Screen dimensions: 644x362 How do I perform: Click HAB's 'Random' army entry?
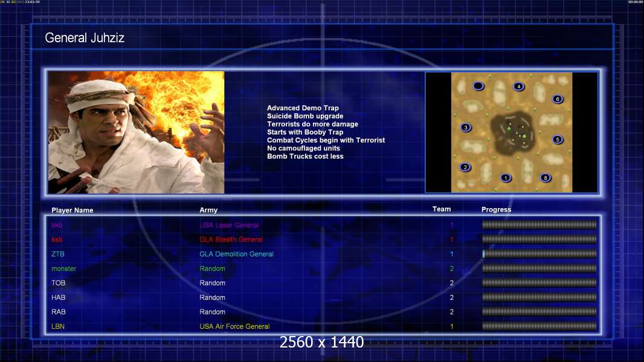point(212,297)
